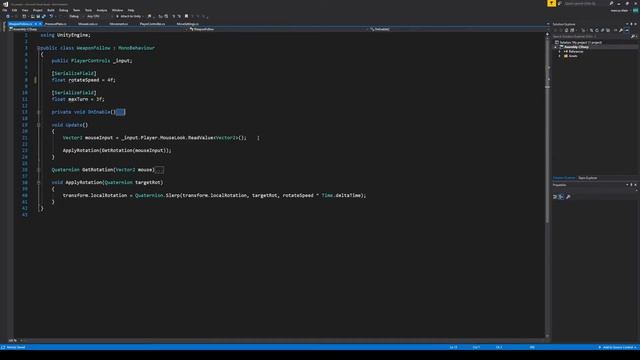Close the WeaponFollow.cs tab
This screenshot has width=640, height=360.
40,24
